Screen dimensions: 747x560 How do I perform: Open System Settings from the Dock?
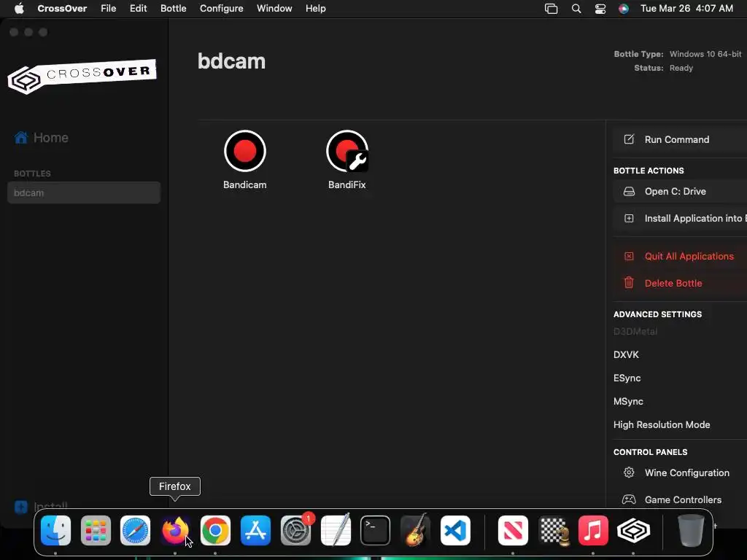pos(296,531)
